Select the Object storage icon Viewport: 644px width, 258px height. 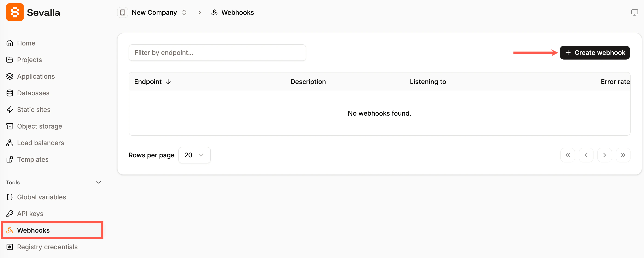9,126
